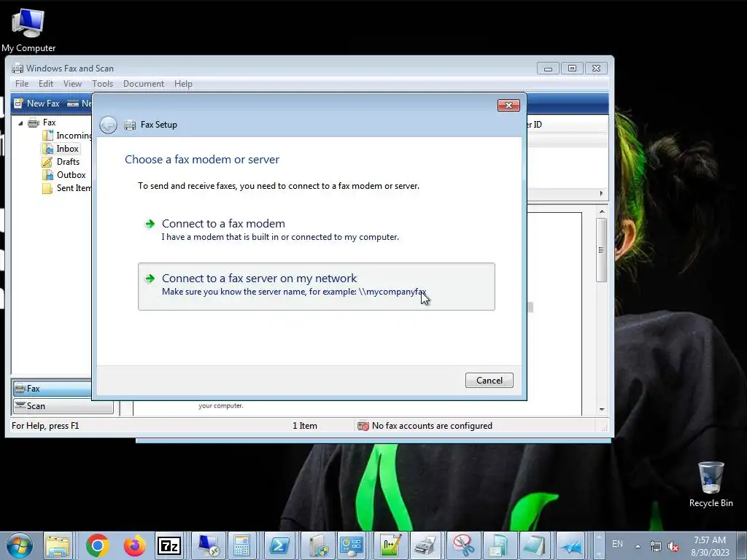Open the server with shield taskbar icon

pyautogui.click(x=317, y=545)
